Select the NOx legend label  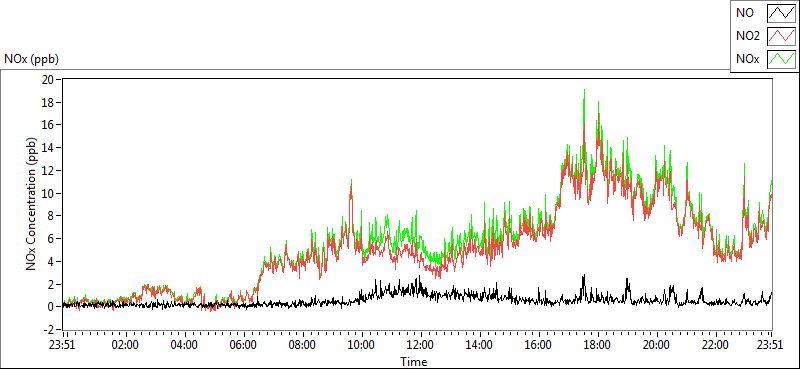(x=748, y=59)
